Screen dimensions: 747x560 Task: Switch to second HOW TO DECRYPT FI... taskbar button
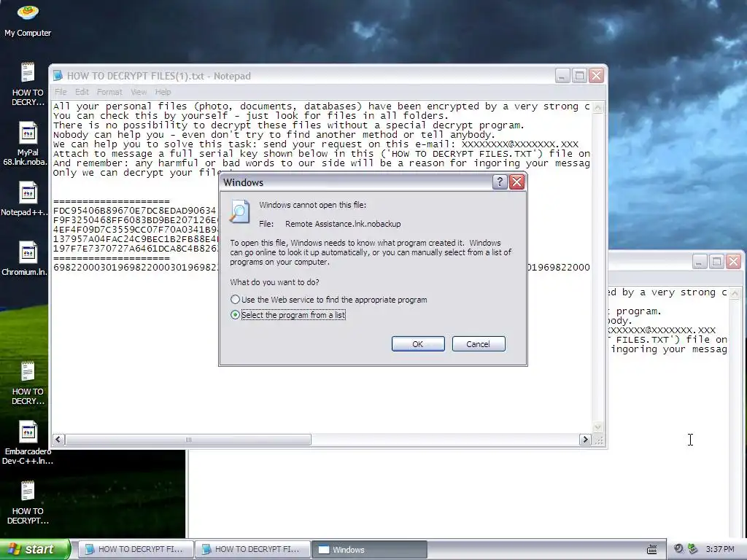[252, 550]
